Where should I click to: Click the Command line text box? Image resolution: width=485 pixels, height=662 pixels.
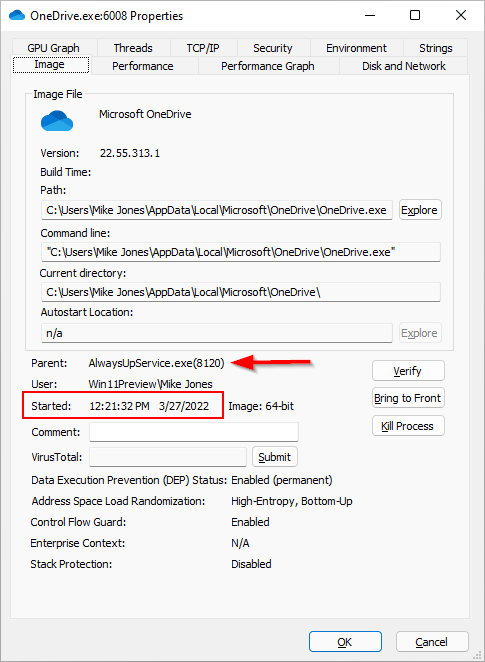[241, 252]
